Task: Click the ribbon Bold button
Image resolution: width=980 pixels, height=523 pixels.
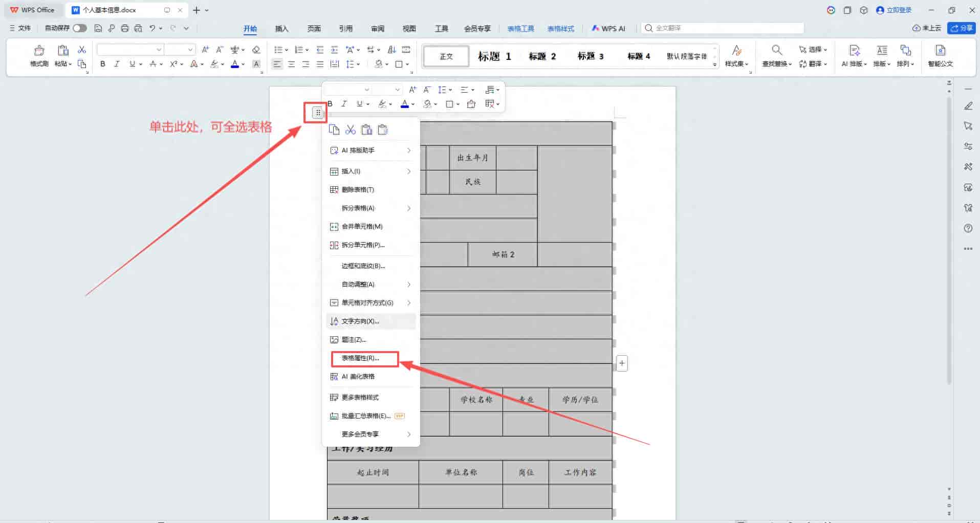Action: 103,64
